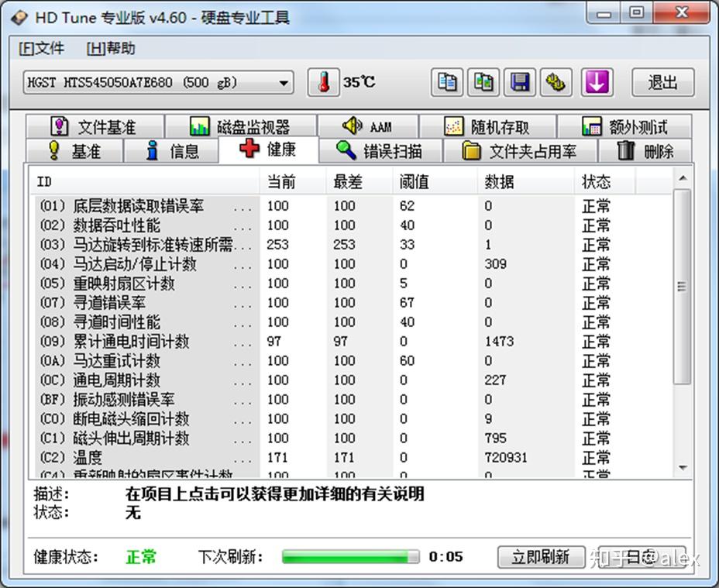Click the thermometer icon beside 35°C
The width and height of the screenshot is (719, 588).
point(324,81)
